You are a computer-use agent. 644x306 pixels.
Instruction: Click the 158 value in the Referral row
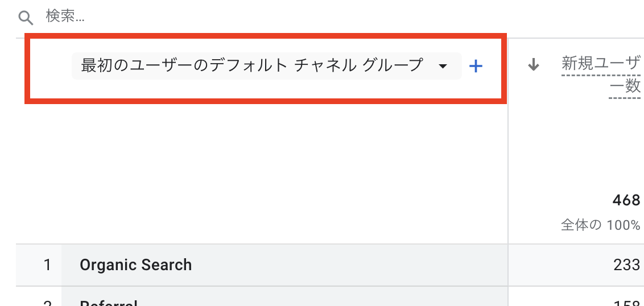point(627,303)
